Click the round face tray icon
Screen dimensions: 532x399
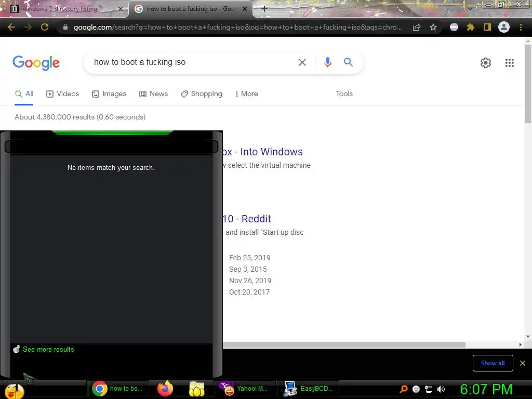[x=416, y=389]
